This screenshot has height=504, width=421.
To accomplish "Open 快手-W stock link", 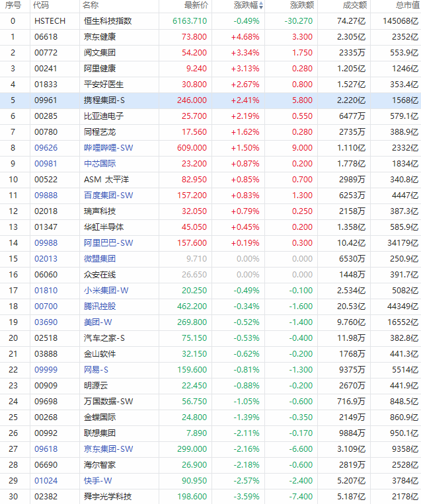I will click(98, 481).
